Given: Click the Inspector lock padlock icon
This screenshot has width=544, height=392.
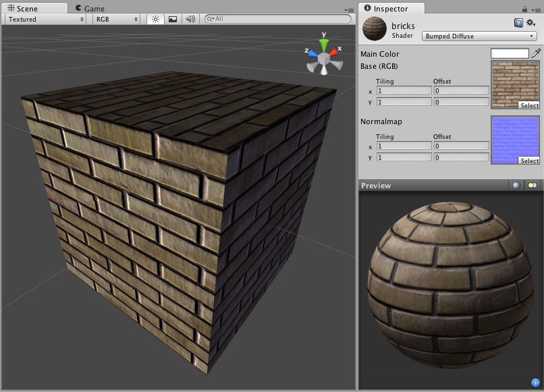Looking at the screenshot, I should click(x=524, y=9).
